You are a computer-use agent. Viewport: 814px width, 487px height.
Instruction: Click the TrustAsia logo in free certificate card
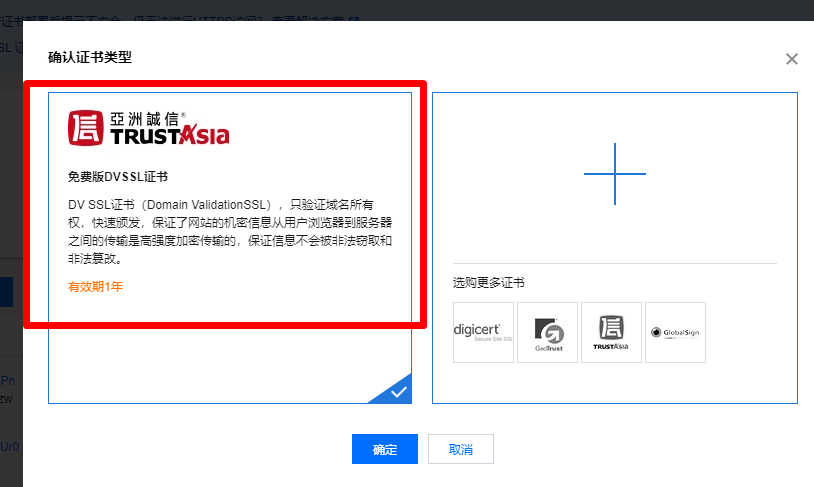click(x=148, y=128)
